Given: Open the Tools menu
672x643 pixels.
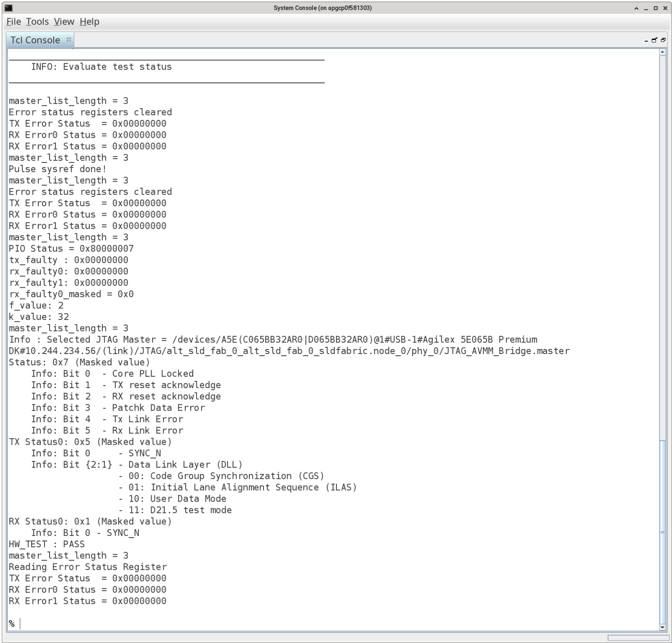Looking at the screenshot, I should [37, 22].
